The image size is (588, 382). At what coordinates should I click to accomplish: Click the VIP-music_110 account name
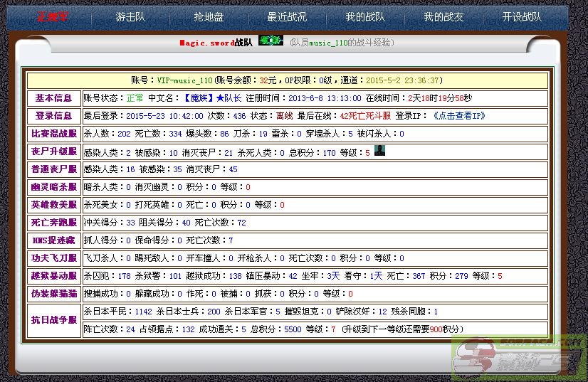pos(184,80)
